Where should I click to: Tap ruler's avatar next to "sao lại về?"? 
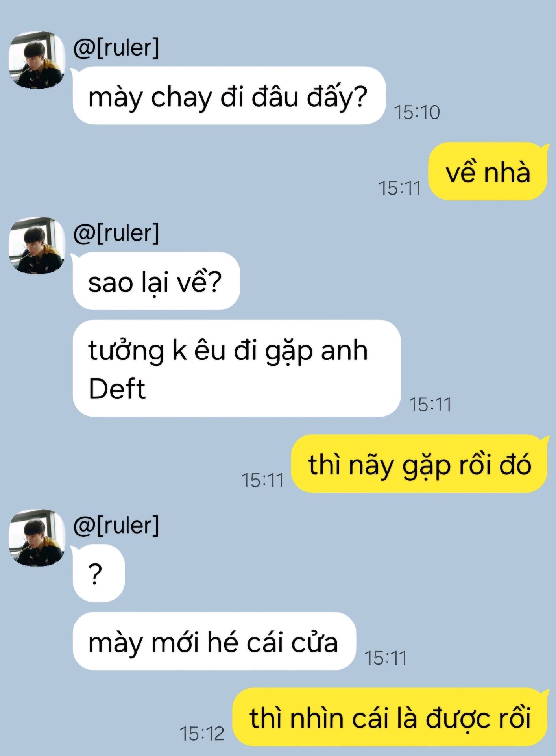(37, 245)
